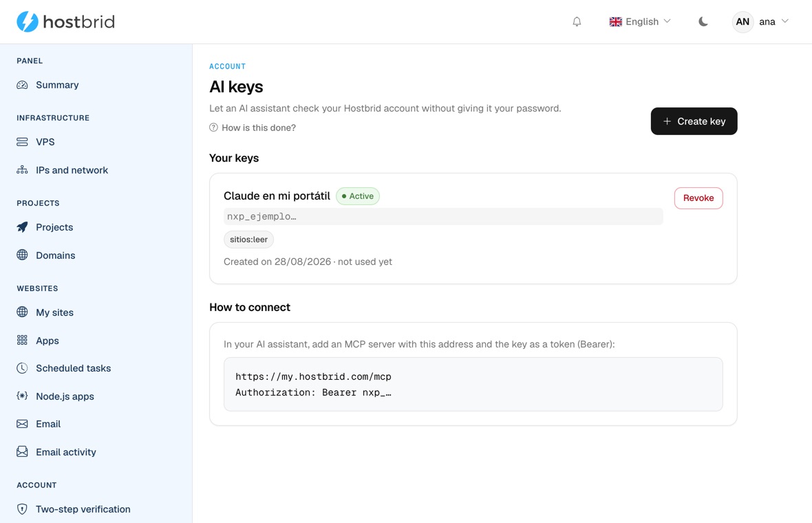Click the https://my.hostbrid.com/mcp address

[x=313, y=376]
